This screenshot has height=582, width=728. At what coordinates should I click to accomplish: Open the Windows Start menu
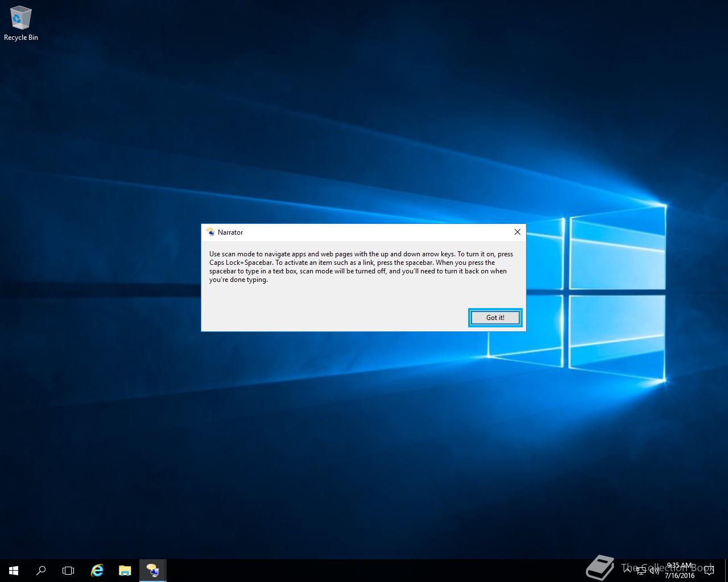(x=14, y=570)
